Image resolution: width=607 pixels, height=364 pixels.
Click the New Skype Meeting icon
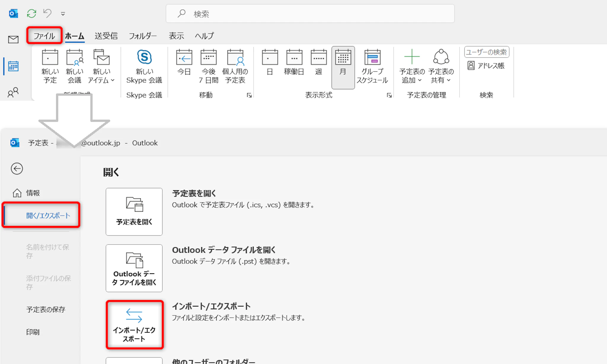point(144,57)
